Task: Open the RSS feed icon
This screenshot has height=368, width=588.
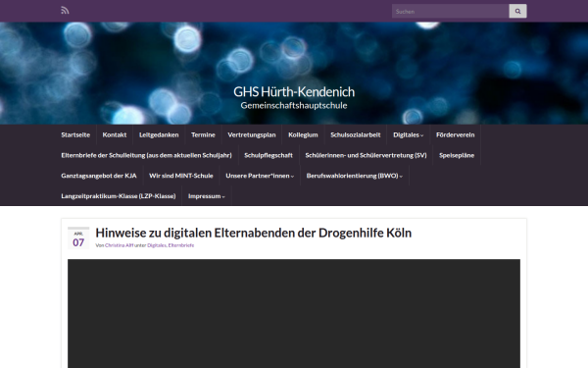Action: pos(65,11)
